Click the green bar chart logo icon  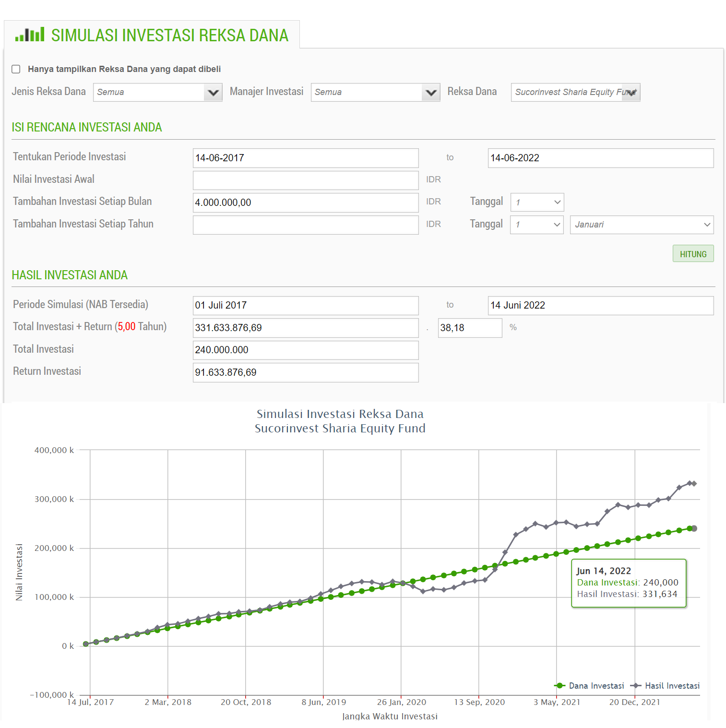click(30, 35)
